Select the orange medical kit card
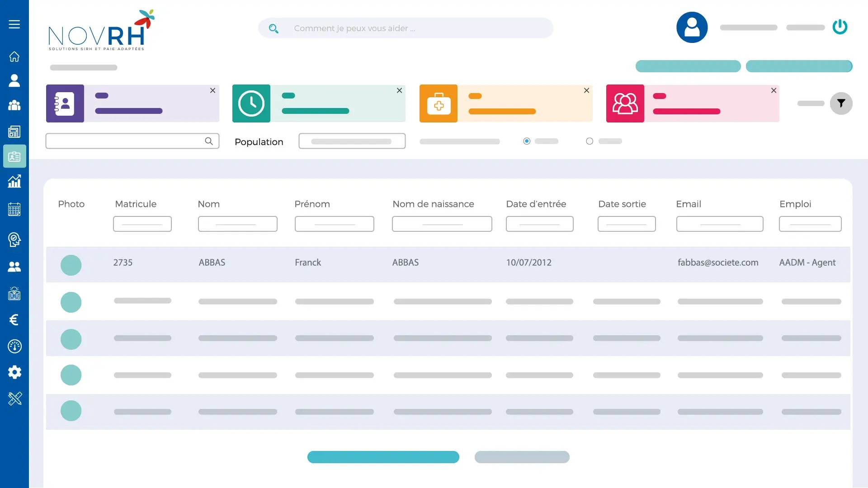 [505, 103]
